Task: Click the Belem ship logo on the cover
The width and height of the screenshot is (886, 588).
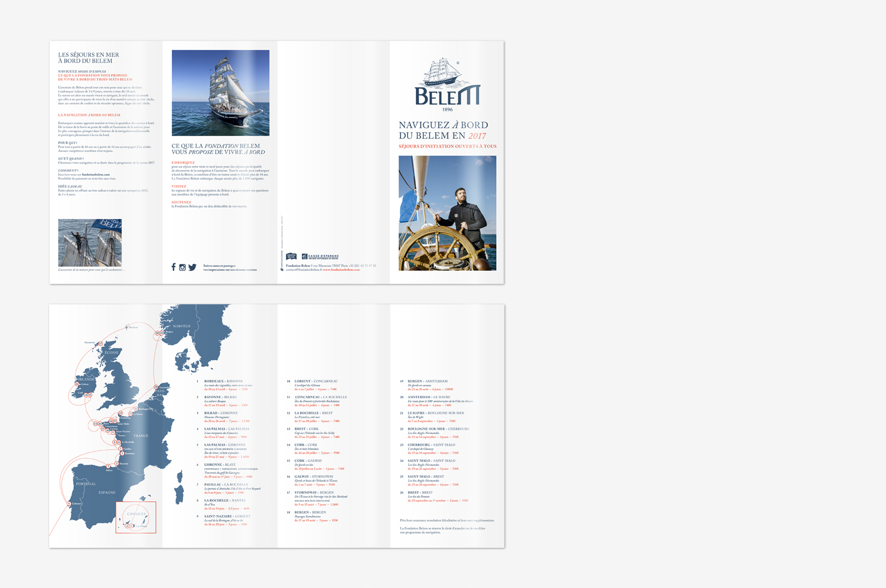Action: pyautogui.click(x=447, y=84)
